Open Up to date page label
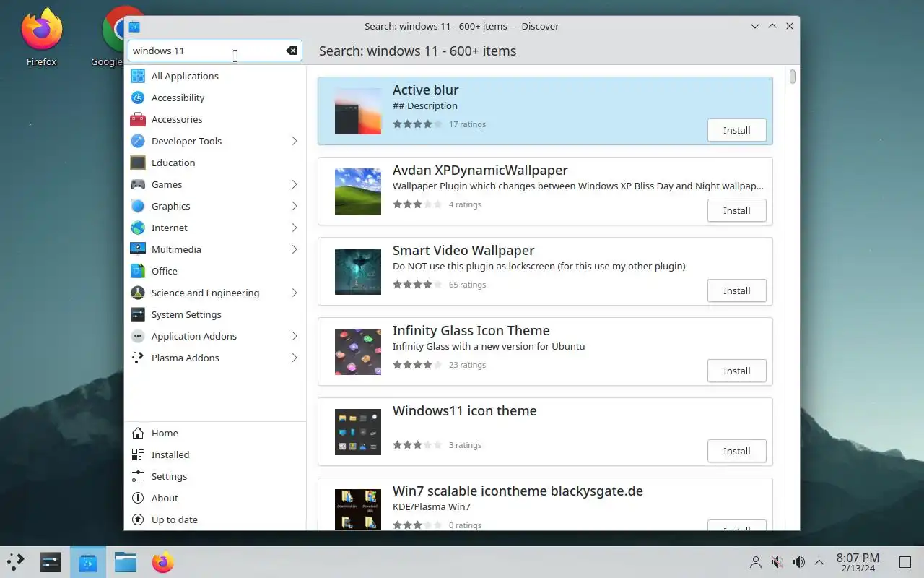This screenshot has width=924, height=578. [x=175, y=519]
